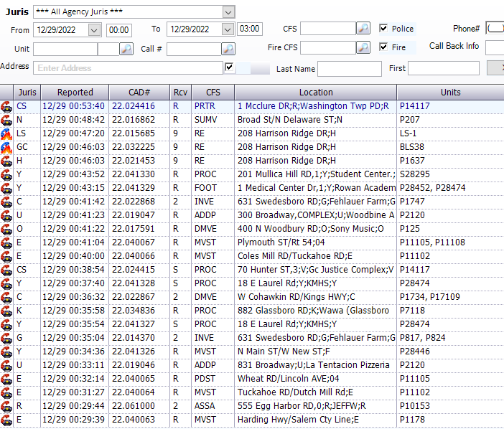Click the From time field 00:00
The height and width of the screenshot is (429, 504).
pyautogui.click(x=119, y=30)
